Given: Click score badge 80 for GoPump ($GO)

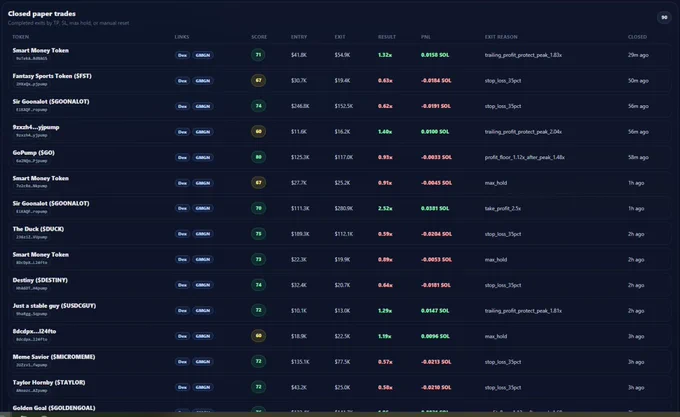Looking at the screenshot, I should tap(258, 157).
